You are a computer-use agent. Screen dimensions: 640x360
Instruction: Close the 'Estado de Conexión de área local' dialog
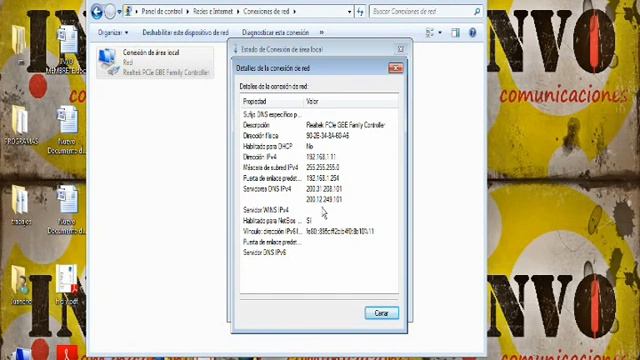(x=400, y=49)
